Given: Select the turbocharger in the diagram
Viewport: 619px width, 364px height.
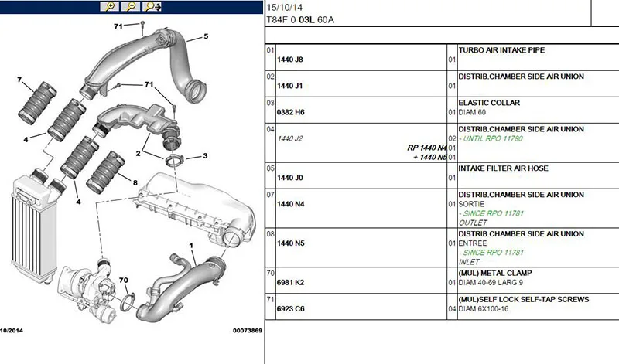Looking at the screenshot, I should tap(88, 290).
